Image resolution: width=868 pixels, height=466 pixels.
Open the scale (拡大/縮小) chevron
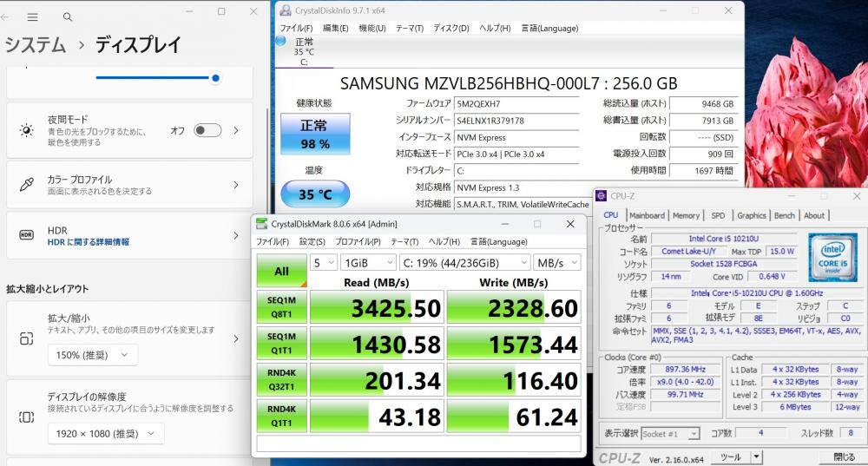click(236, 338)
